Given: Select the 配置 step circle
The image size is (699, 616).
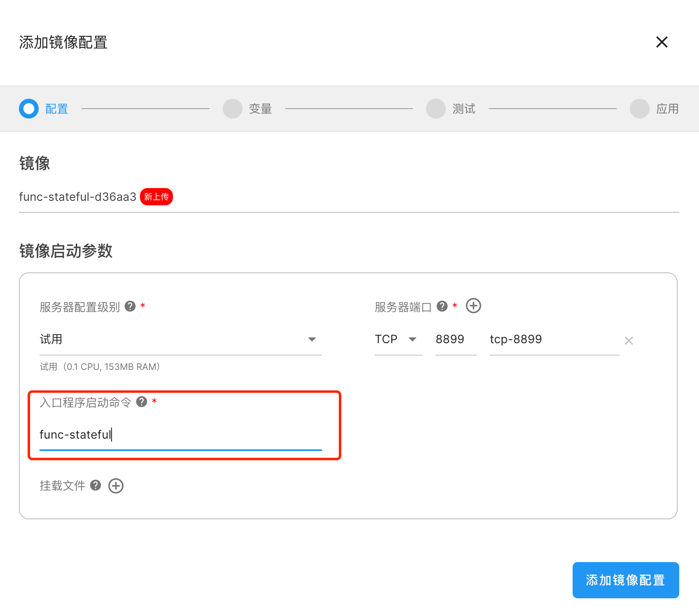Looking at the screenshot, I should (x=29, y=109).
